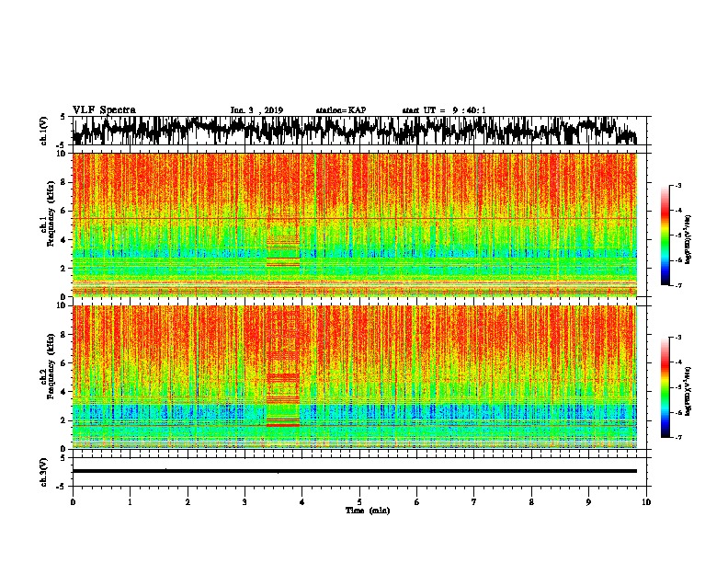Click the ch.2 spectrogram color scale bar
This screenshot has height=563, width=728.
pyautogui.click(x=665, y=387)
